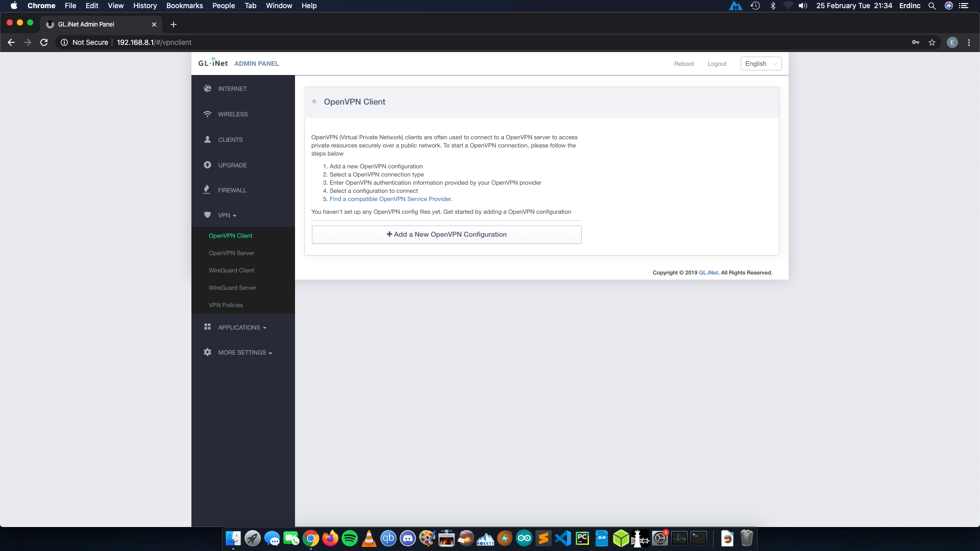Open the Bookmarks menu

(184, 6)
